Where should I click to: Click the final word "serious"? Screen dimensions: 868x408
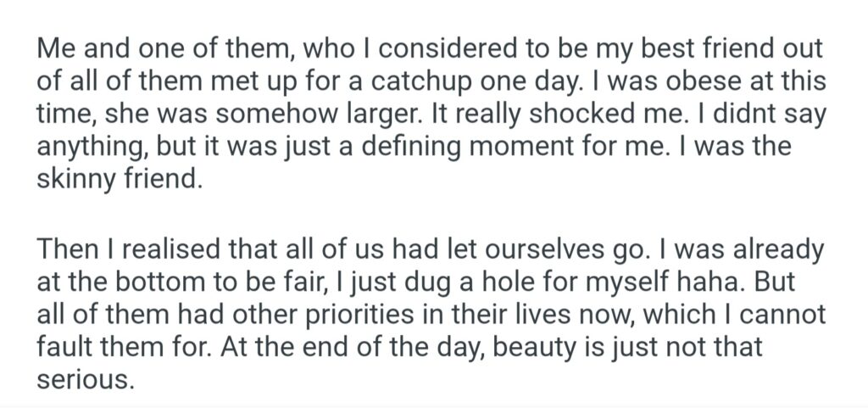pos(85,379)
